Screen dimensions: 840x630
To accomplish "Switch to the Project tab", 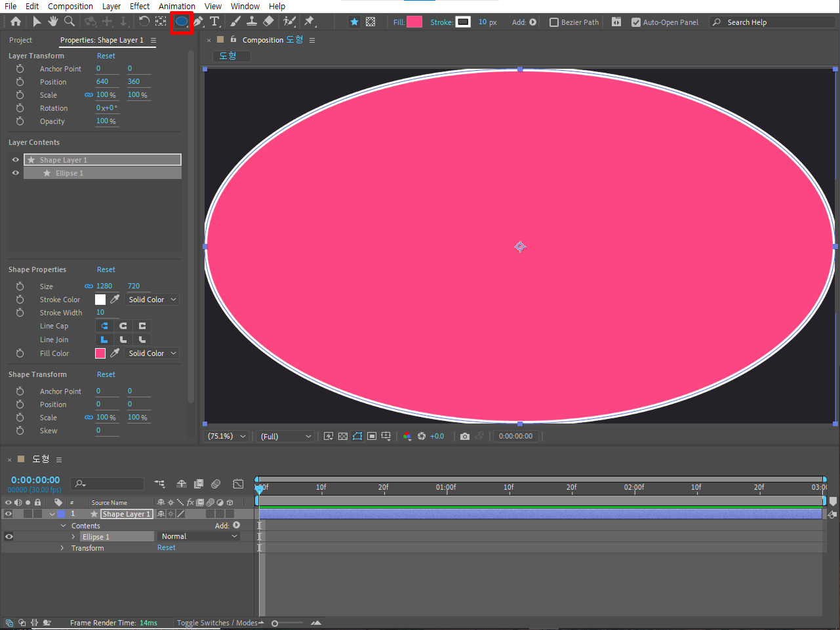I will (x=20, y=40).
